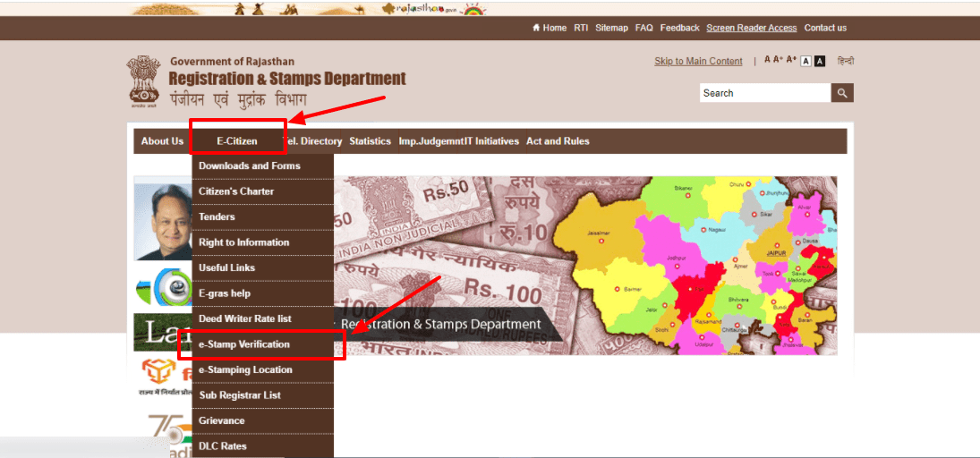Click the Registration & Stamps Department banner caption
The height and width of the screenshot is (458, 980).
point(440,325)
